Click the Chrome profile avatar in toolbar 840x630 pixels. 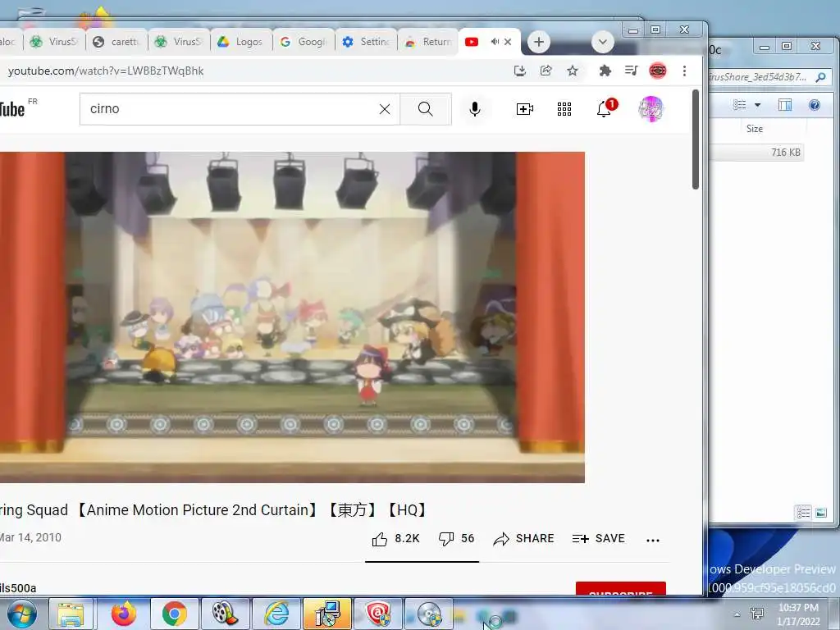[658, 71]
